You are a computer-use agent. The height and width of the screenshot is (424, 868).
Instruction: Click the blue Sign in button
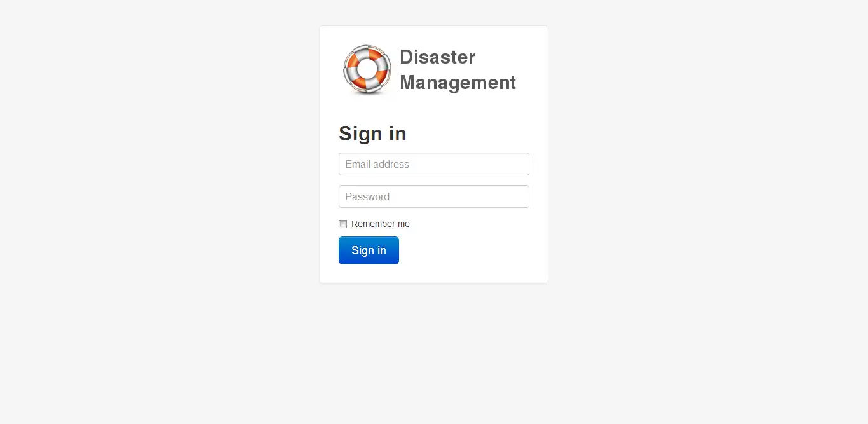pyautogui.click(x=369, y=250)
